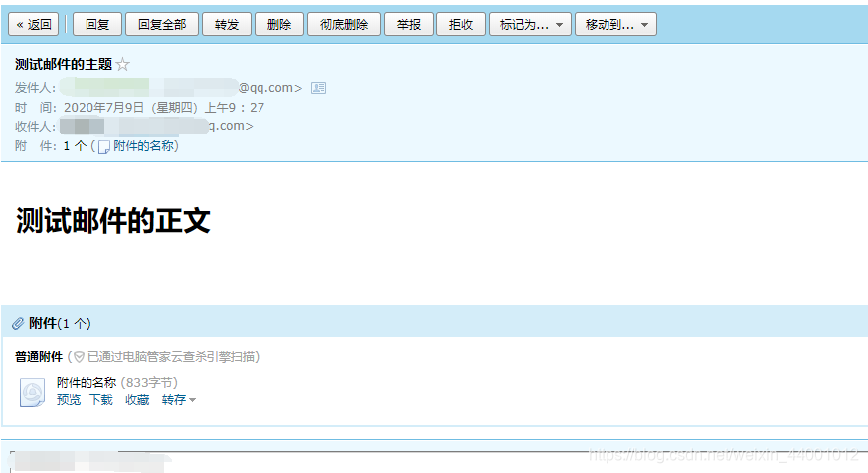
Task: Open the sender's contact card icon
Action: point(318,88)
